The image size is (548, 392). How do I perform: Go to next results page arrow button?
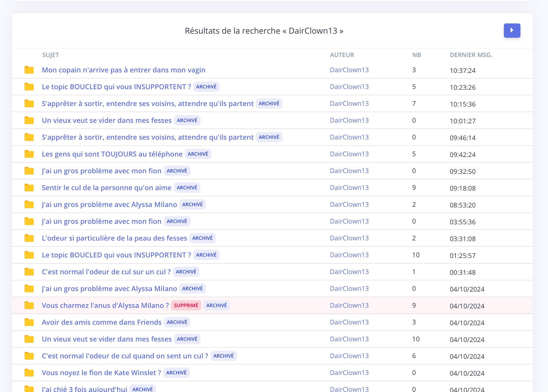coord(512,31)
